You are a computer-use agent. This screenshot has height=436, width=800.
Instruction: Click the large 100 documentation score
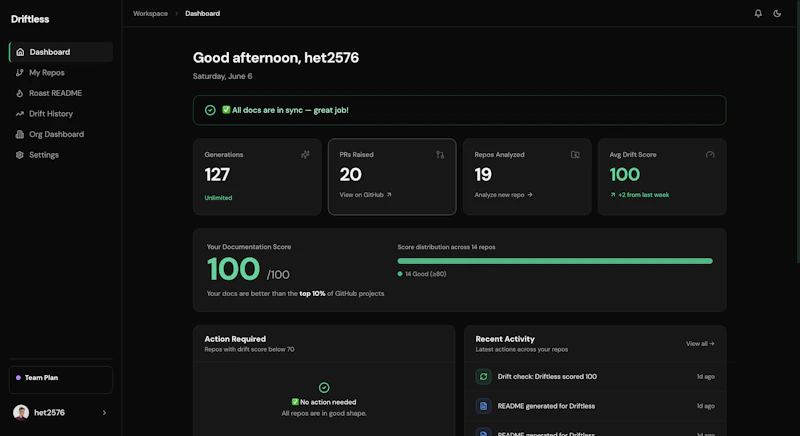point(233,269)
